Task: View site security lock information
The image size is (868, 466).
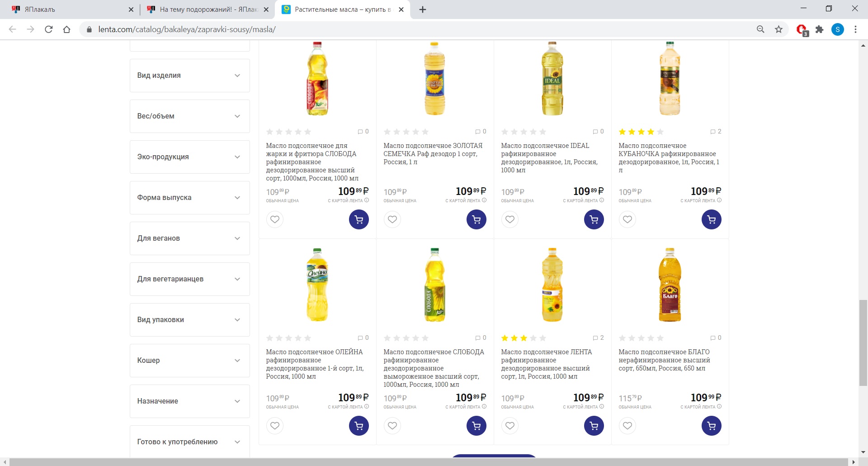Action: (x=89, y=29)
